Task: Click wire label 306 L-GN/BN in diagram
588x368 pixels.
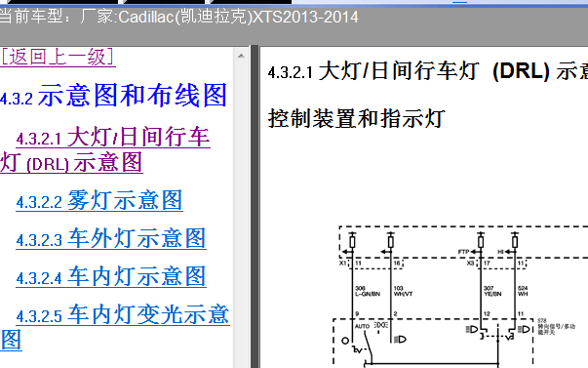Action: [368, 291]
